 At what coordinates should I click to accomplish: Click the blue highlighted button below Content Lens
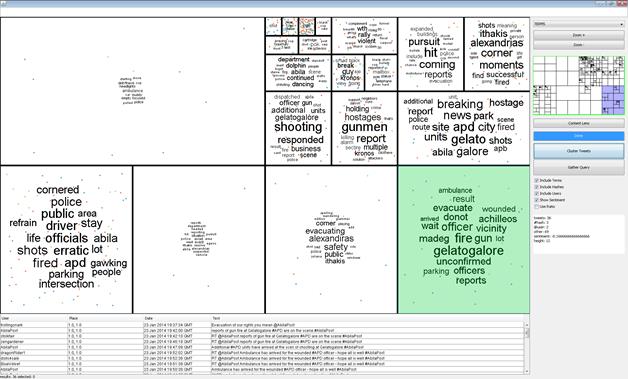coord(578,136)
